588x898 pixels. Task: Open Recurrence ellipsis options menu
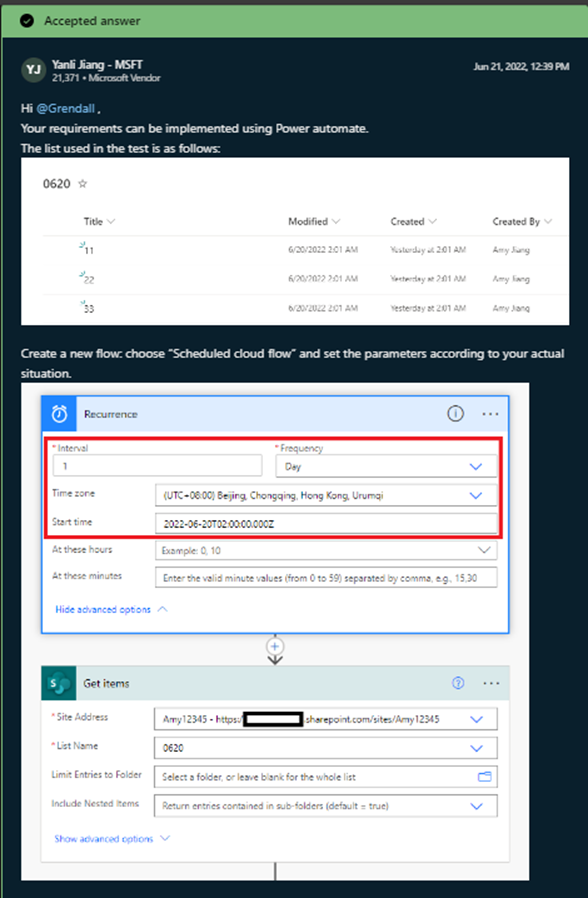click(490, 414)
